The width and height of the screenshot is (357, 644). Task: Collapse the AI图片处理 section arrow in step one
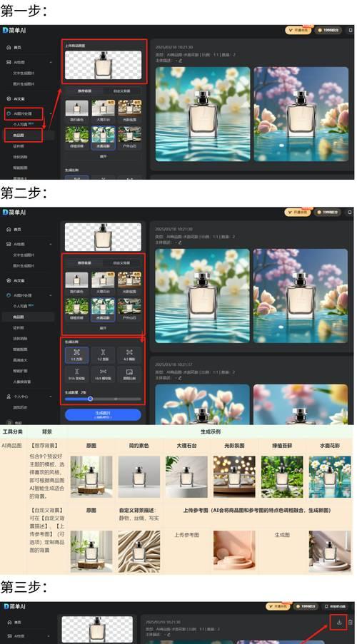51,113
